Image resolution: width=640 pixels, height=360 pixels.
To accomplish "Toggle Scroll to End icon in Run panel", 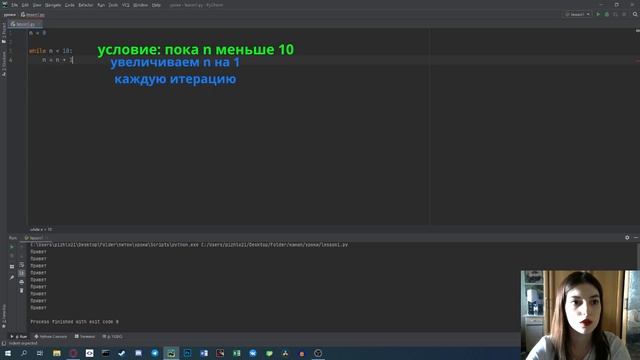I will [x=22, y=273].
